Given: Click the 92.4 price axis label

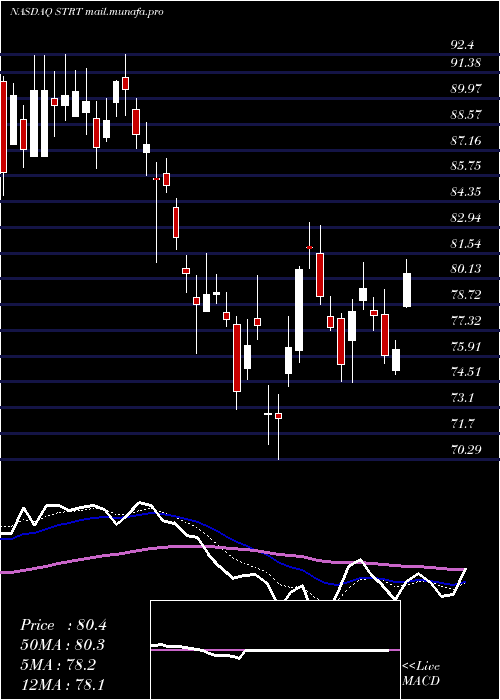Looking at the screenshot, I should click(x=462, y=45).
